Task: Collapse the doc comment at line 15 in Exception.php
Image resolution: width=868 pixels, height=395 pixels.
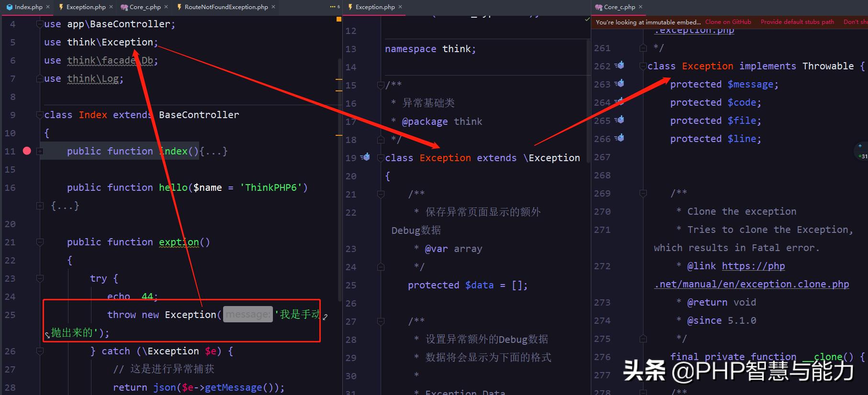Action: coord(381,85)
